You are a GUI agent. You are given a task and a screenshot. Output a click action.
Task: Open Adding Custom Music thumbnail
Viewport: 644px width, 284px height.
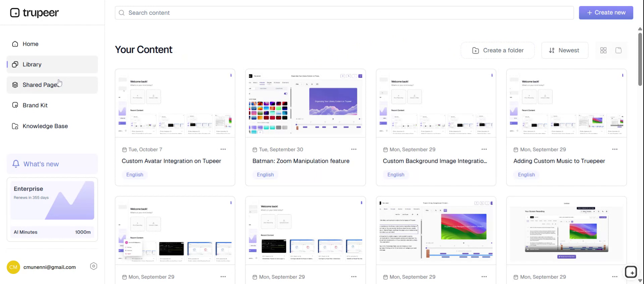(567, 103)
